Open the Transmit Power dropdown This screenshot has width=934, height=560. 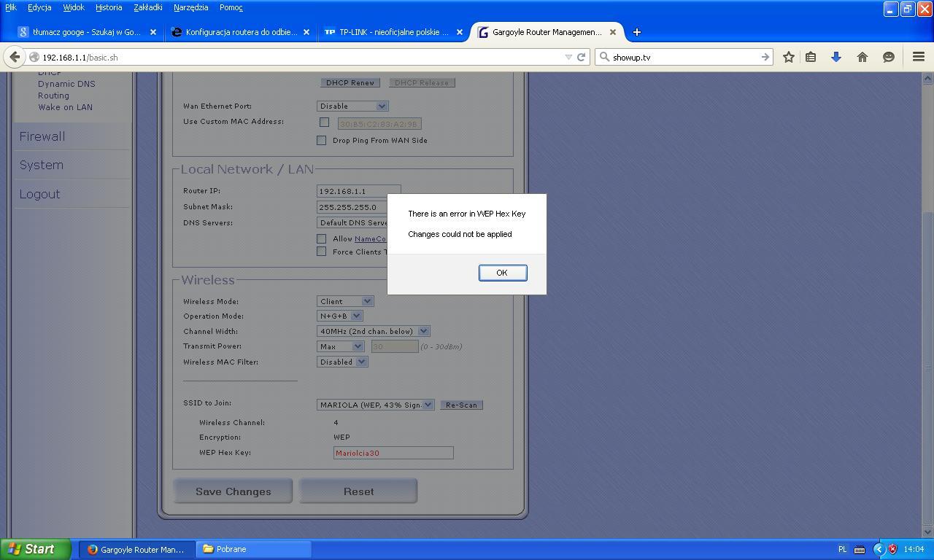tap(341, 346)
